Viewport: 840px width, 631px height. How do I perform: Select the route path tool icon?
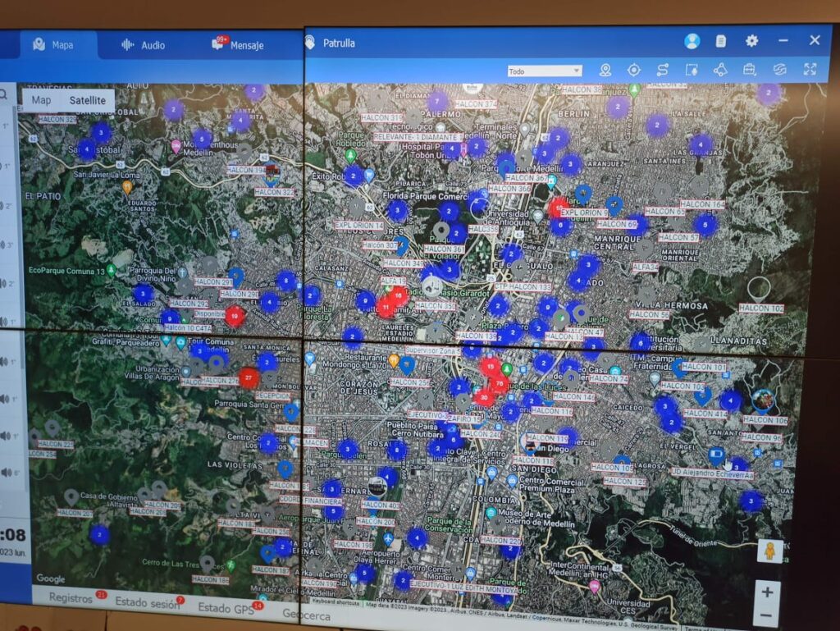point(663,71)
